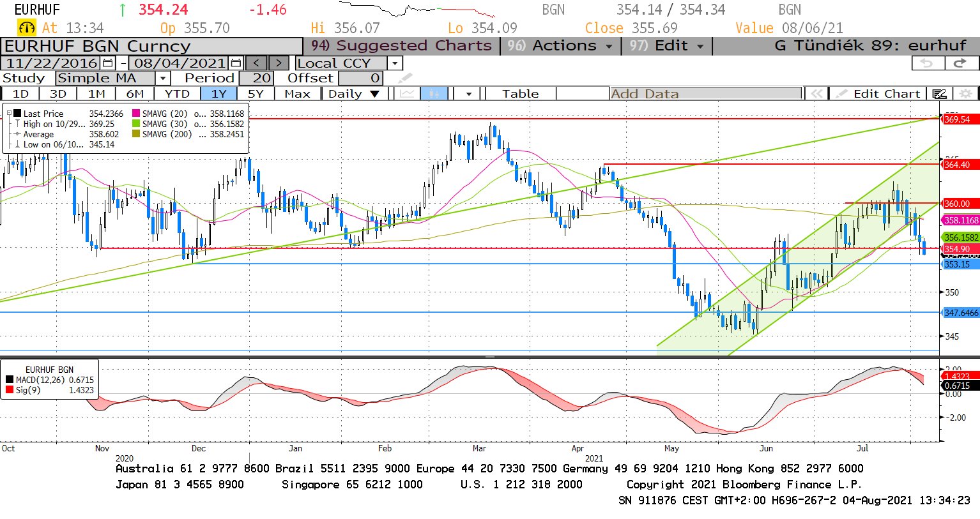Click the 353.15 blue price label
This screenshot has width=980, height=519.
click(x=960, y=264)
